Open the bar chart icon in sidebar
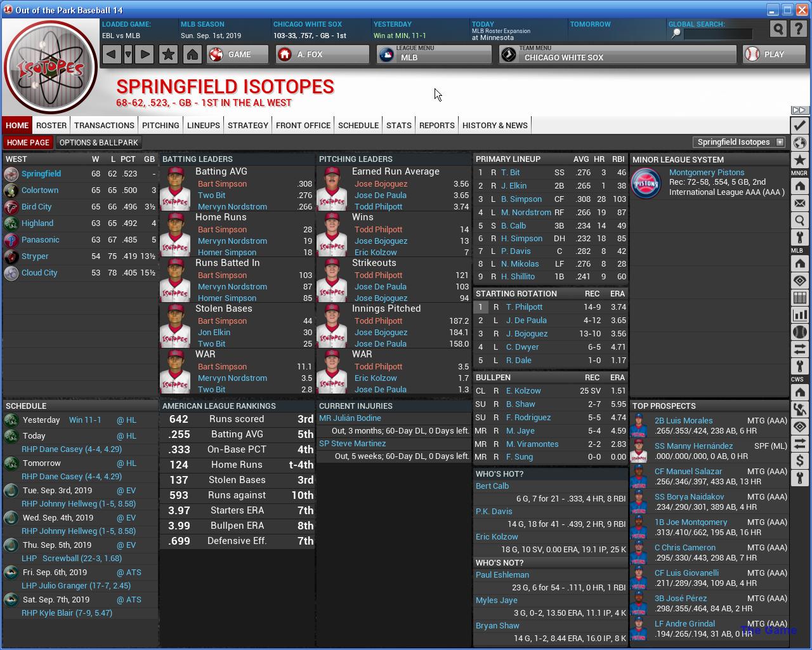 799,315
